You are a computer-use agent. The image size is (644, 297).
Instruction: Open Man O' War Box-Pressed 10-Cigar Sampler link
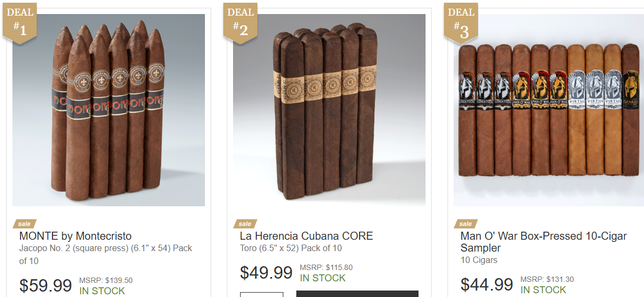(543, 242)
